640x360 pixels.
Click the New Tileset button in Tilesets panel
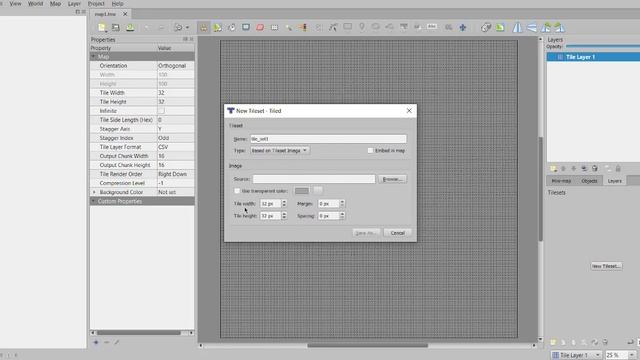coord(606,266)
